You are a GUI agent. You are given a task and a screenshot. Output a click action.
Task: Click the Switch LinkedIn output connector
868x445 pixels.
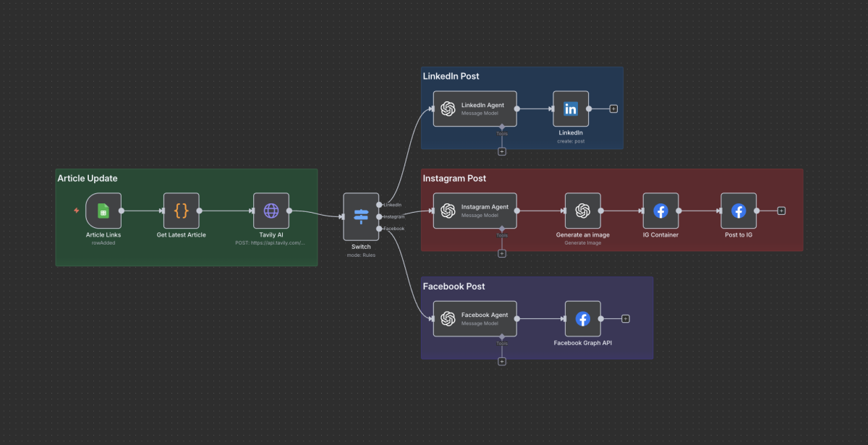[380, 205]
